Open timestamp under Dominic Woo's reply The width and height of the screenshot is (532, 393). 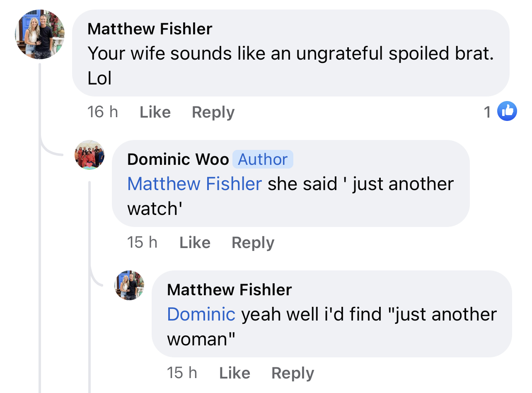(142, 242)
